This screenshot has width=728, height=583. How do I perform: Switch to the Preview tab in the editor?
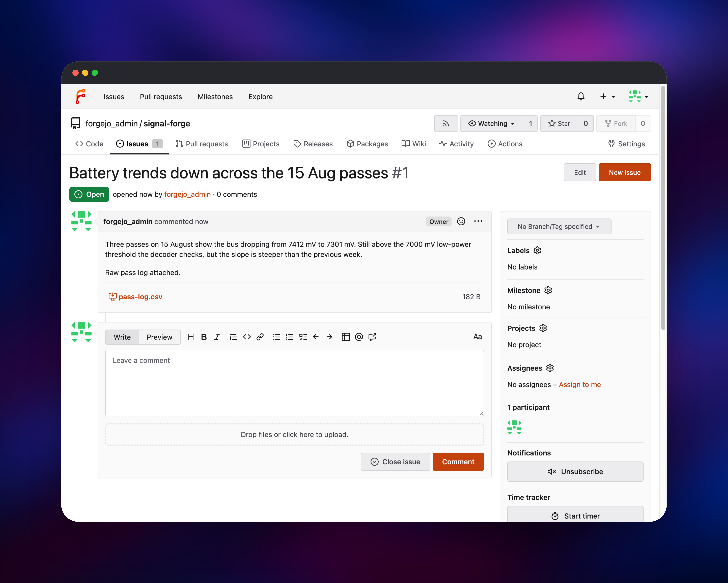point(159,337)
